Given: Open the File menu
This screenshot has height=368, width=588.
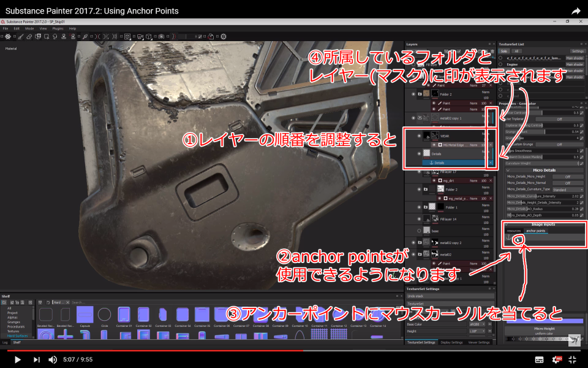Looking at the screenshot, I should coord(6,29).
